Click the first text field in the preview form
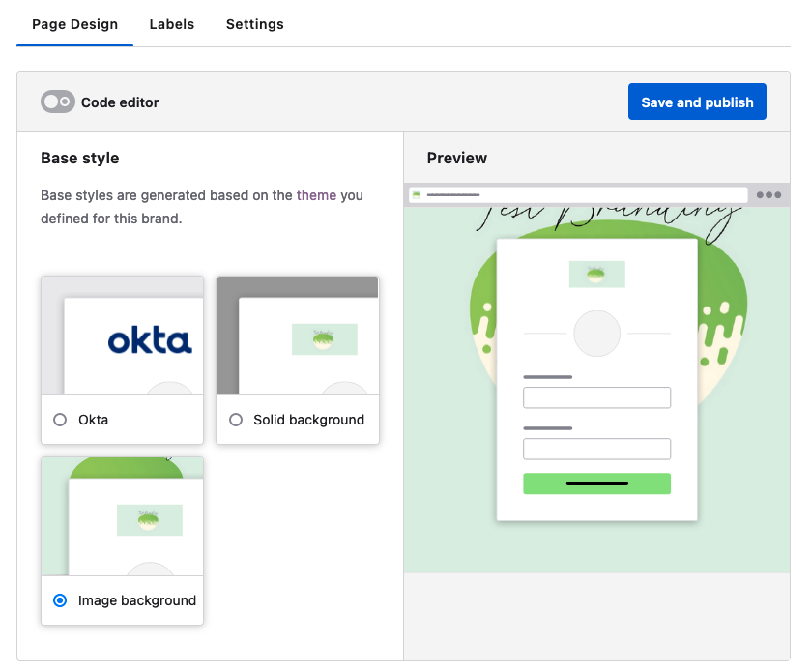The height and width of the screenshot is (672, 811). [596, 397]
